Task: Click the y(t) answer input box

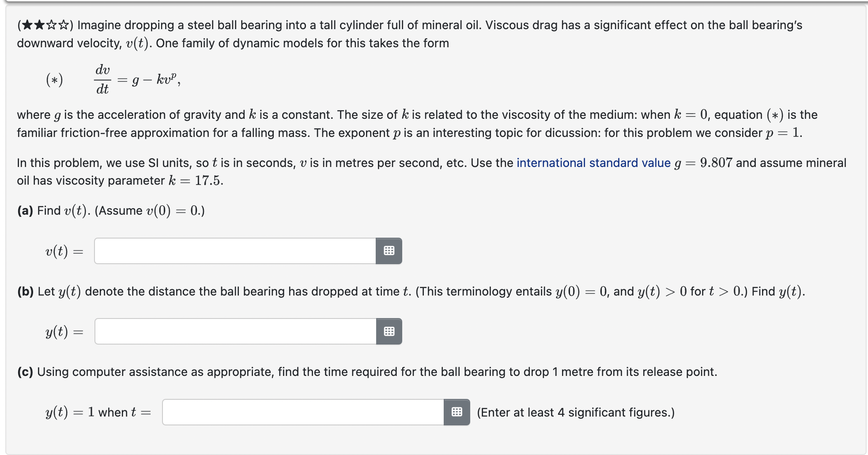Action: click(x=235, y=331)
